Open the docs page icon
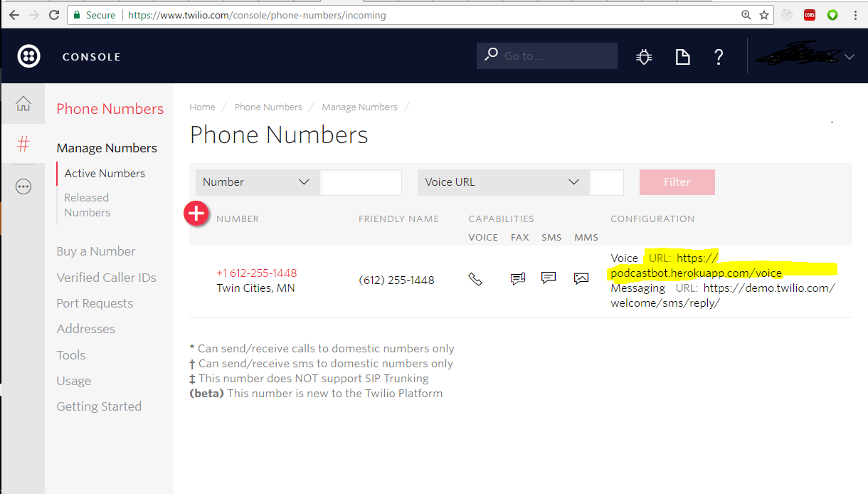This screenshot has height=494, width=868. tap(682, 57)
